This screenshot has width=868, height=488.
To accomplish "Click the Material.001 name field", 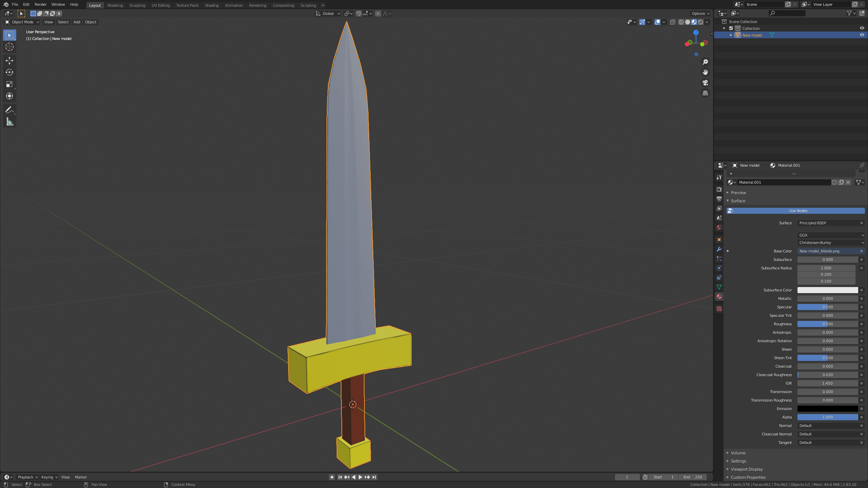I will point(783,182).
